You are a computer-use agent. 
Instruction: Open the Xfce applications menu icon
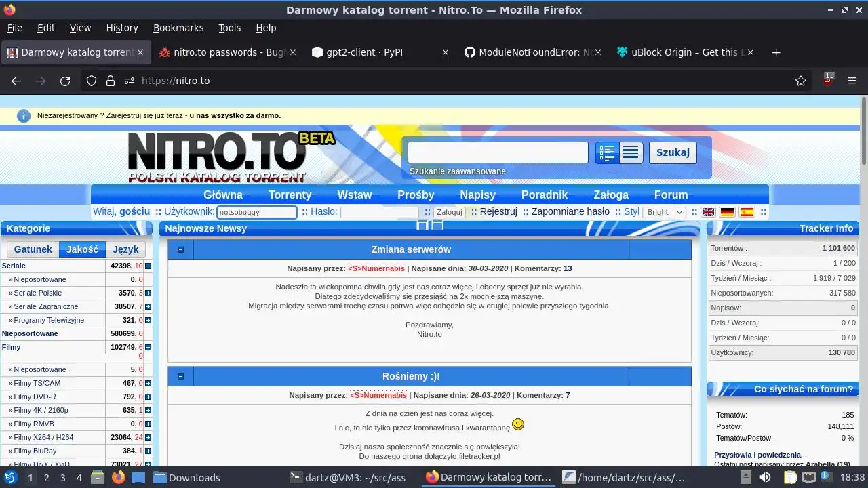point(11,477)
